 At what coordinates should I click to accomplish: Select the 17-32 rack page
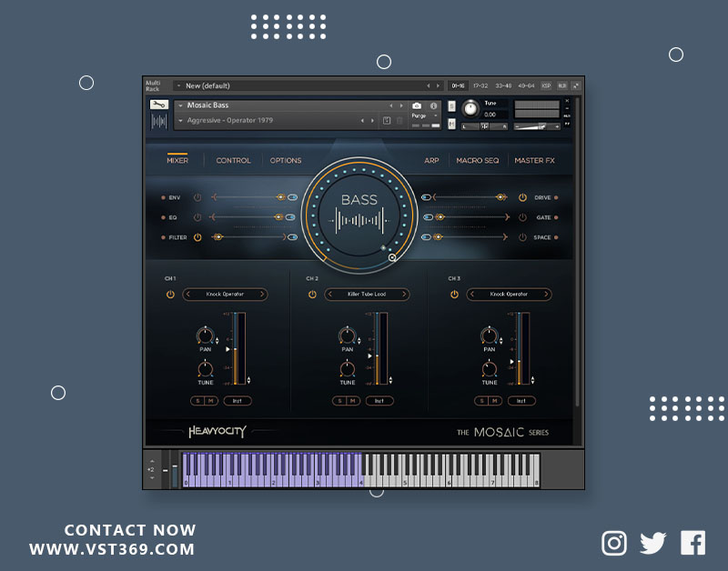[x=480, y=85]
